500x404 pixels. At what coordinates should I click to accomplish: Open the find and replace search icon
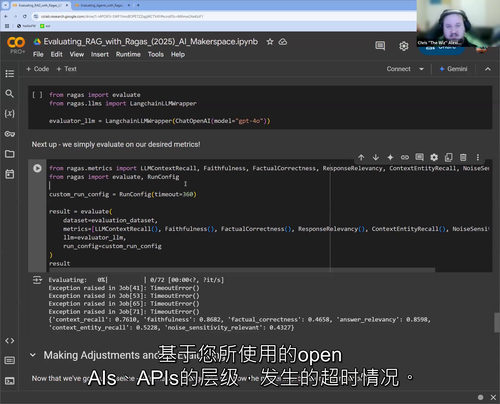click(10, 94)
